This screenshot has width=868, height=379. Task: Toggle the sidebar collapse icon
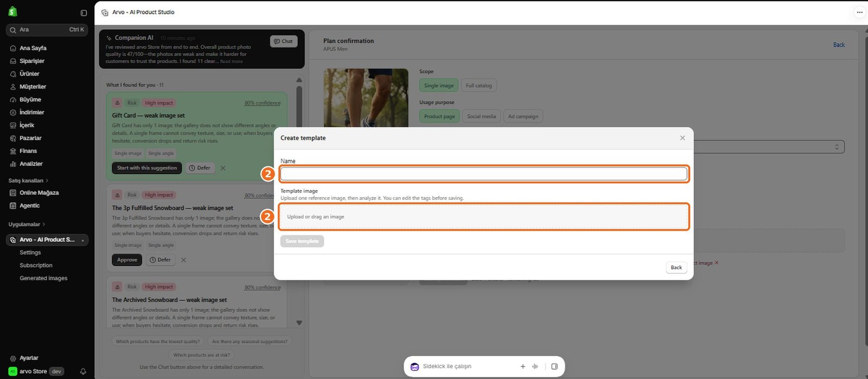pos(84,13)
